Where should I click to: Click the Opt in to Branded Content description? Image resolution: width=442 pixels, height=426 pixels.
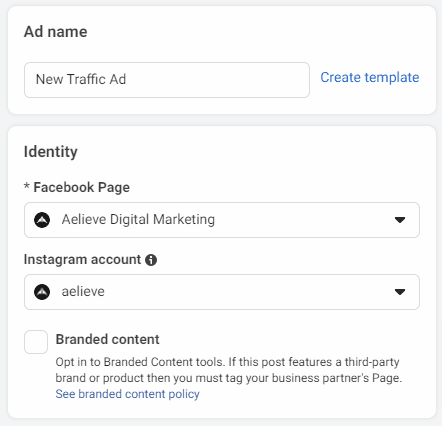229,370
